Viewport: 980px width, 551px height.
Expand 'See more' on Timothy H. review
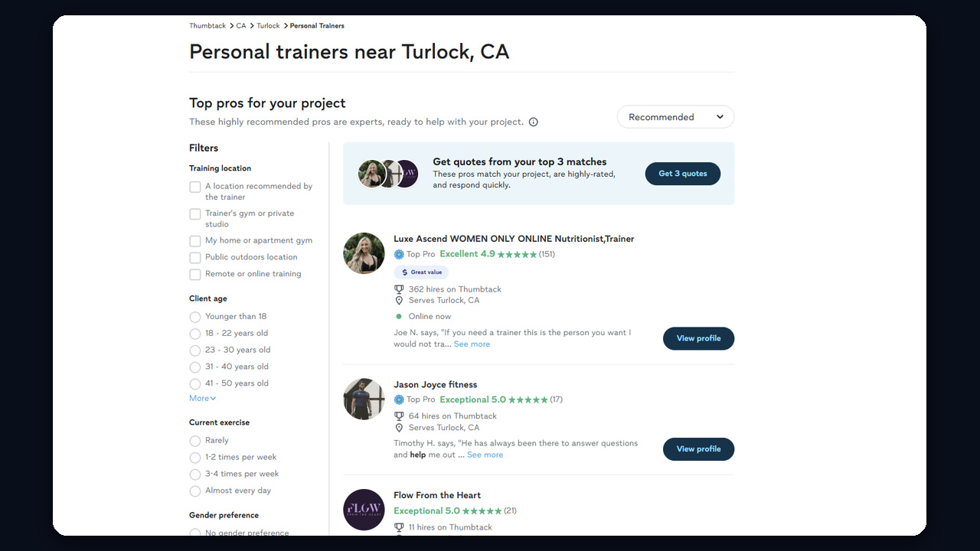pos(485,455)
